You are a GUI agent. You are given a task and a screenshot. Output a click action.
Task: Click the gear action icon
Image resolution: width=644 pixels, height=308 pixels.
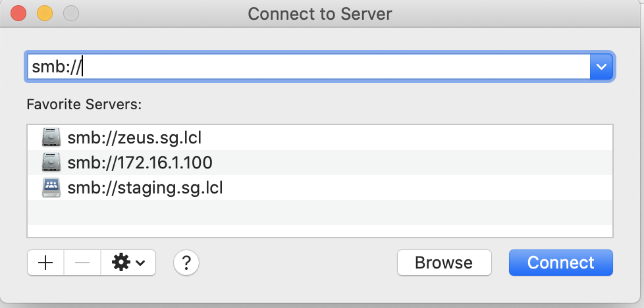click(121, 263)
